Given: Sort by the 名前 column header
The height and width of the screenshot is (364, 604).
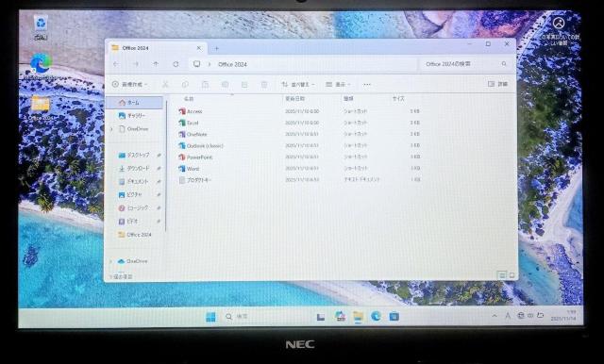Looking at the screenshot, I should pos(189,99).
